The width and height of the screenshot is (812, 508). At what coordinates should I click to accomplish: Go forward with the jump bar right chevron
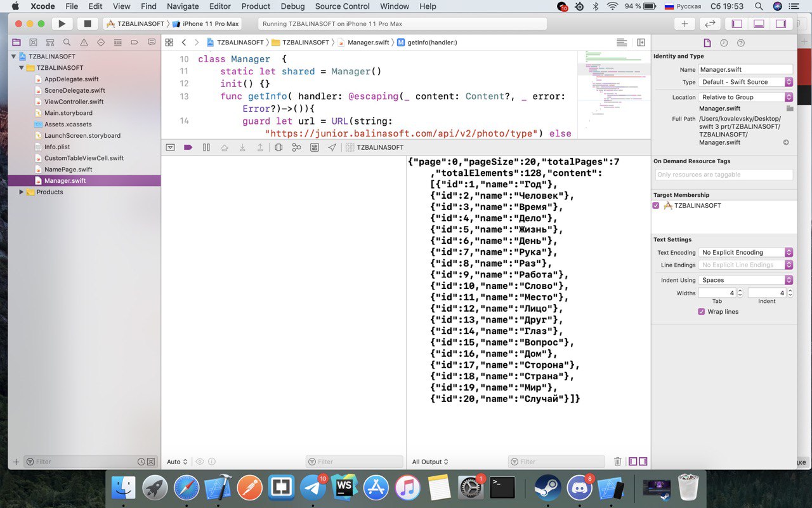pos(197,43)
